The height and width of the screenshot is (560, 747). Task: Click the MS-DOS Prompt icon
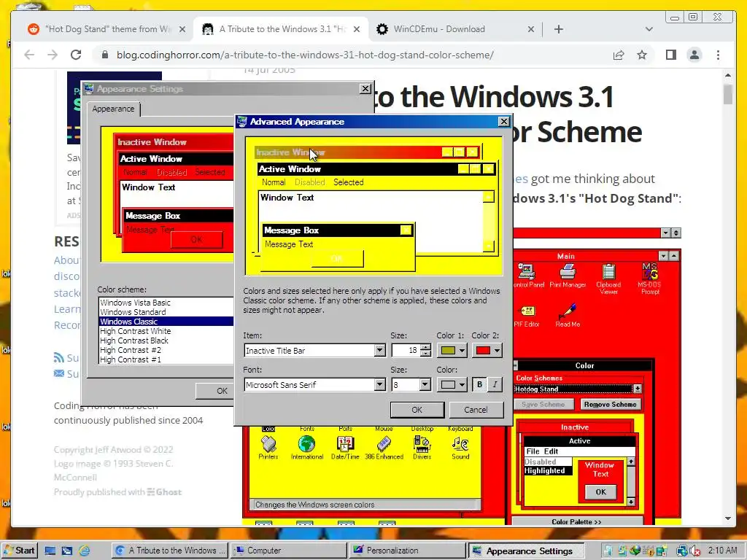pyautogui.click(x=650, y=279)
